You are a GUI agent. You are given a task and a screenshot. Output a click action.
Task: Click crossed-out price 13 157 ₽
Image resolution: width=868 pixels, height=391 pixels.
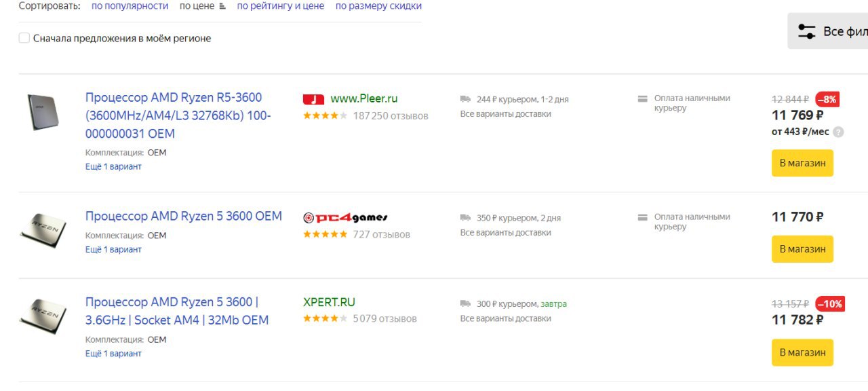[x=791, y=303]
